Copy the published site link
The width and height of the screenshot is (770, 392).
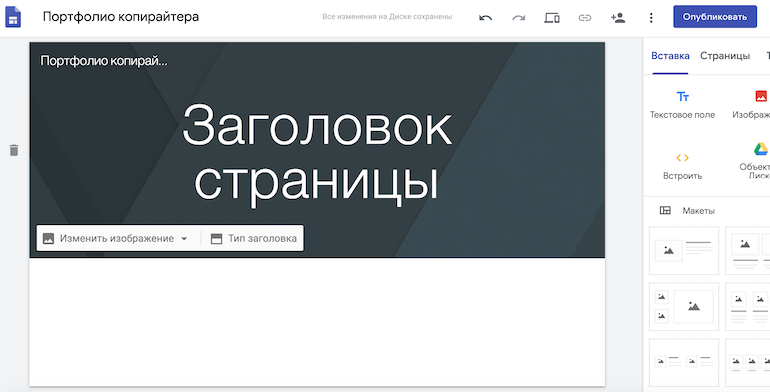tap(584, 18)
